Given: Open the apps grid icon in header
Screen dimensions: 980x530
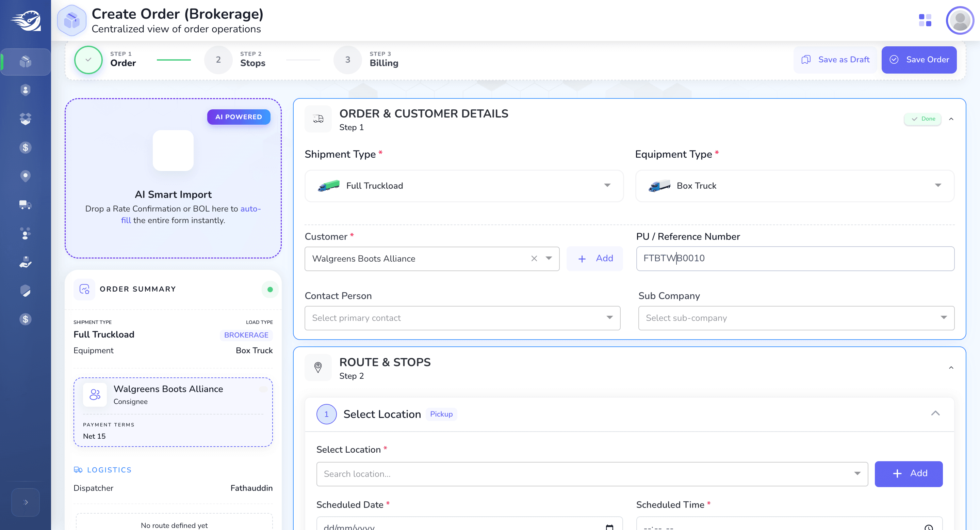Looking at the screenshot, I should pos(925,20).
